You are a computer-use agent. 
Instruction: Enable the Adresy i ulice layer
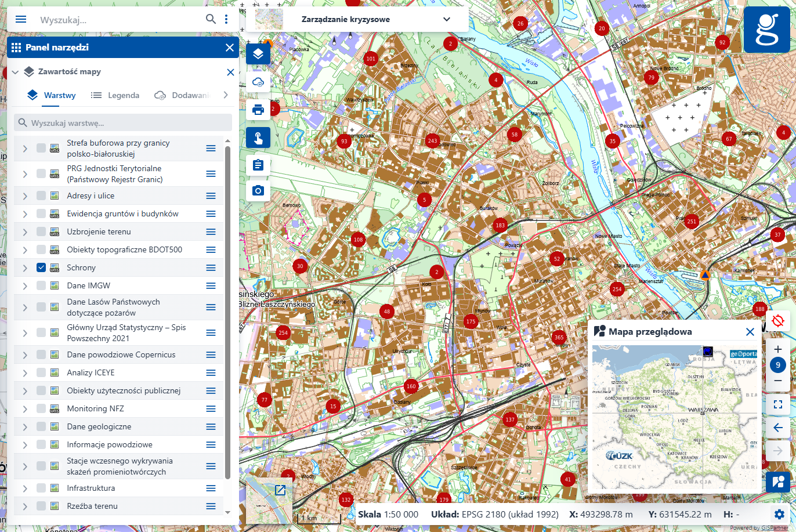pyautogui.click(x=41, y=196)
